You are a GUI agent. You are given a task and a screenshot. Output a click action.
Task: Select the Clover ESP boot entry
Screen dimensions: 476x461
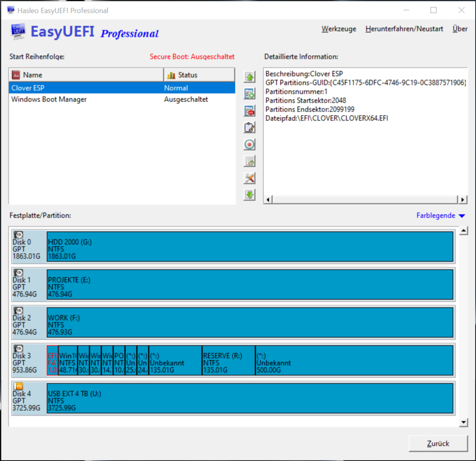point(122,88)
